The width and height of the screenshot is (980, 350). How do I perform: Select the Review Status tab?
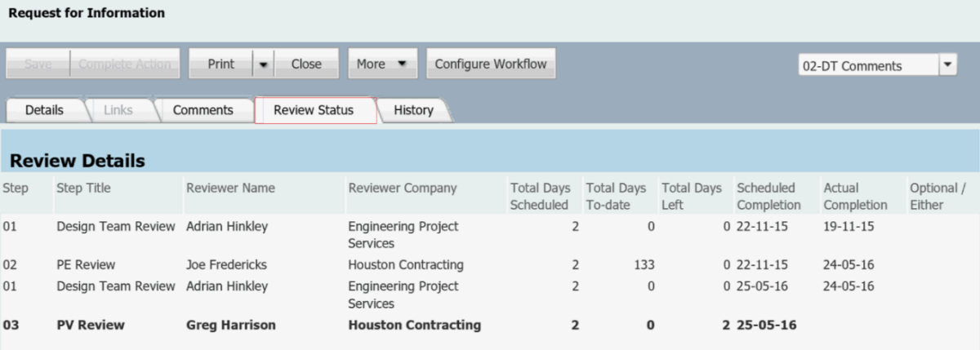tap(314, 110)
